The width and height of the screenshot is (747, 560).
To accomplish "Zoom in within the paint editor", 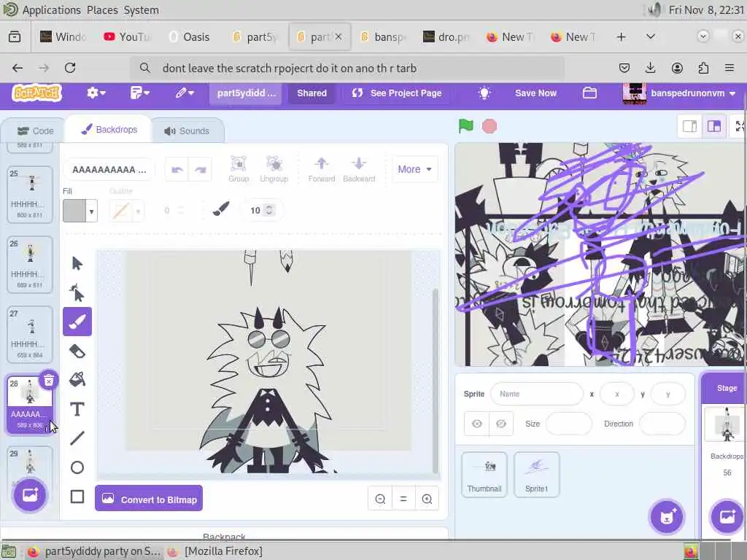I will tap(427, 499).
